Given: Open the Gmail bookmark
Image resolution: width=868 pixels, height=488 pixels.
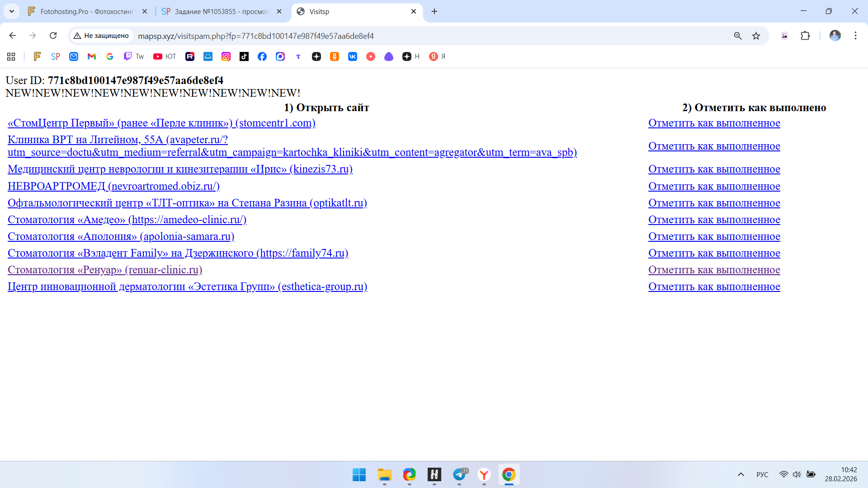Looking at the screenshot, I should [92, 56].
